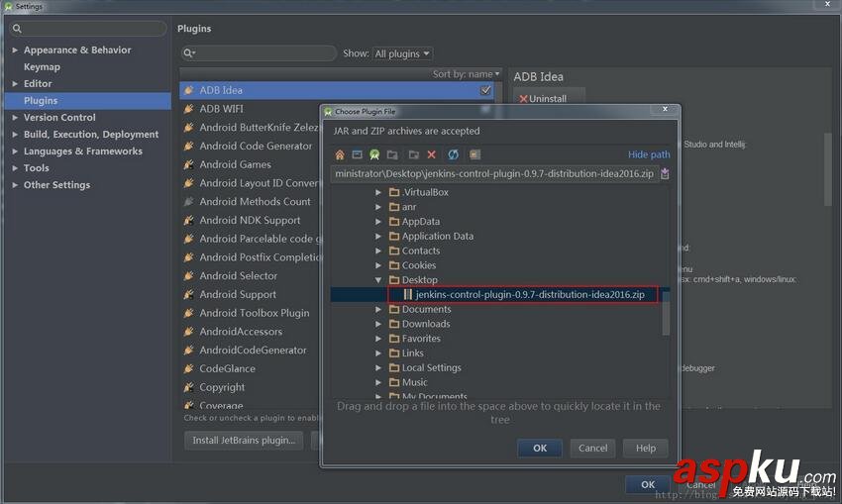This screenshot has height=504, width=842.
Task: Click the AppData folder icon
Action: coord(394,221)
